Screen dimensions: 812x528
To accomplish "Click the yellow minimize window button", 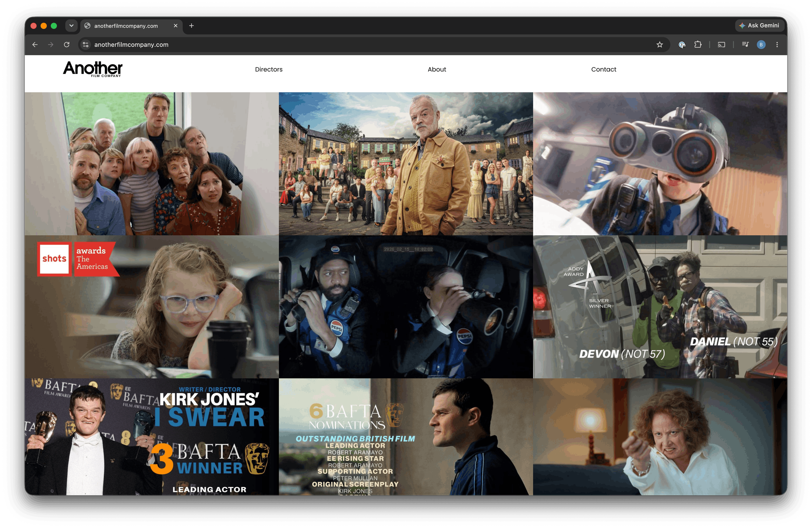I will [44, 26].
